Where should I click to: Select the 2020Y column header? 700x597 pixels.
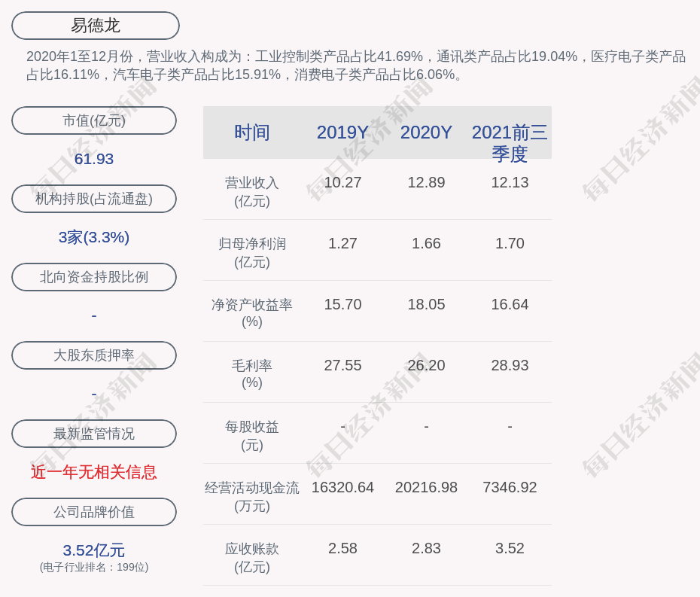(426, 132)
